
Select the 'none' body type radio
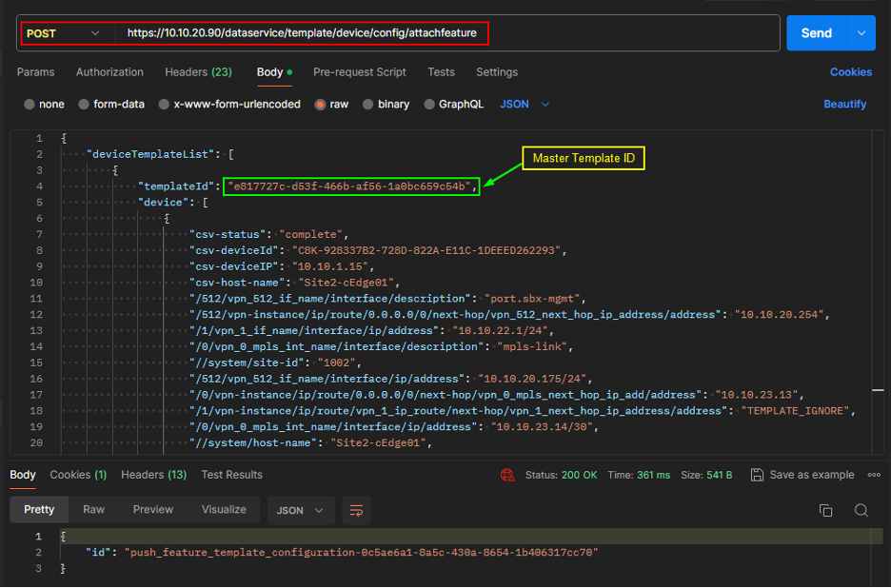(30, 105)
